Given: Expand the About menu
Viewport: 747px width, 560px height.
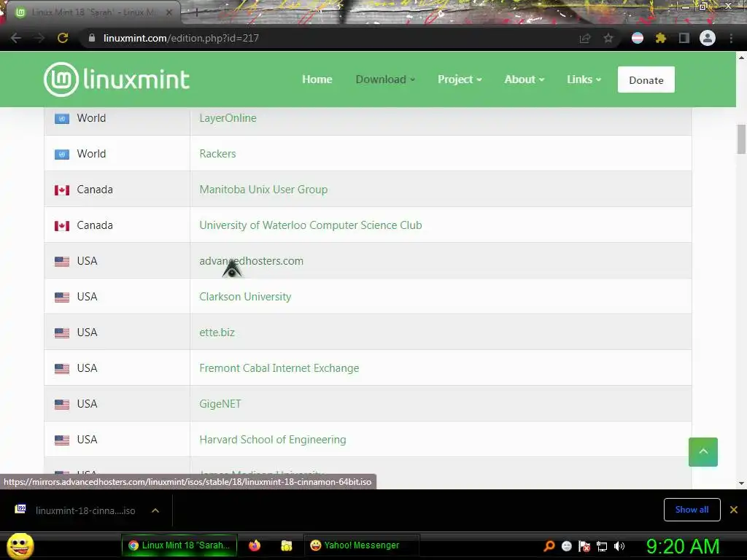Looking at the screenshot, I should 524,79.
